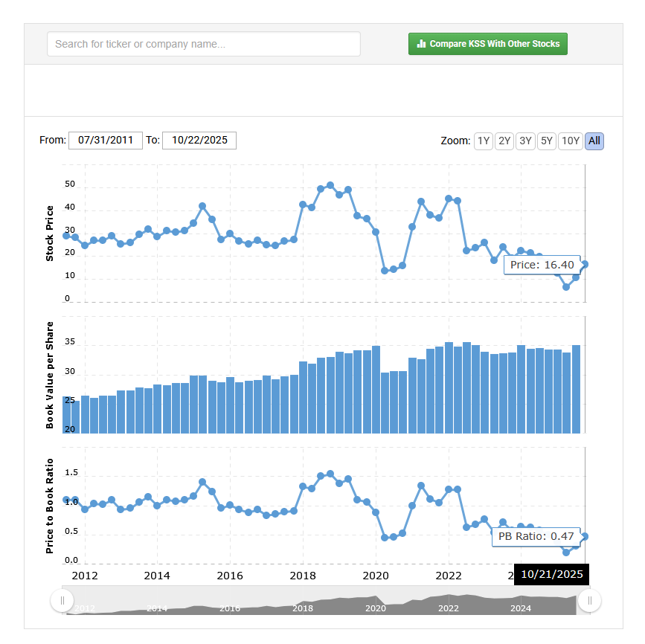Click the rightmost book value bar

pyautogui.click(x=576, y=389)
